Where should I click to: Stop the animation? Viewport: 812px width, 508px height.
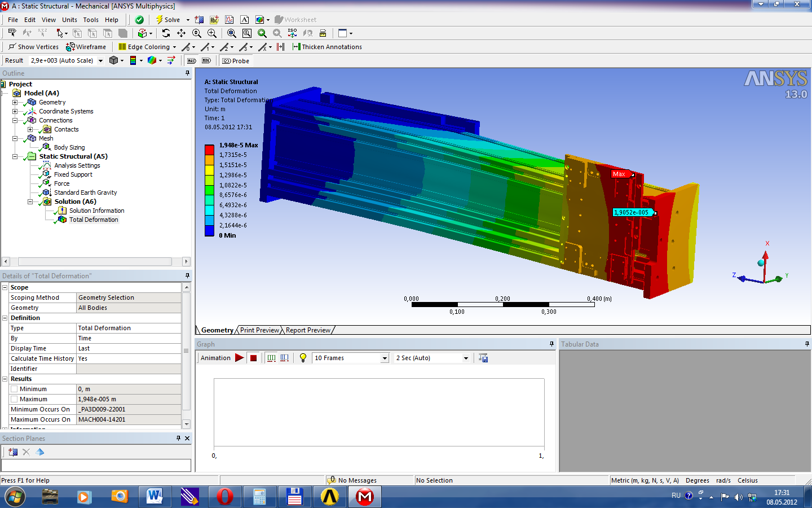(x=254, y=358)
